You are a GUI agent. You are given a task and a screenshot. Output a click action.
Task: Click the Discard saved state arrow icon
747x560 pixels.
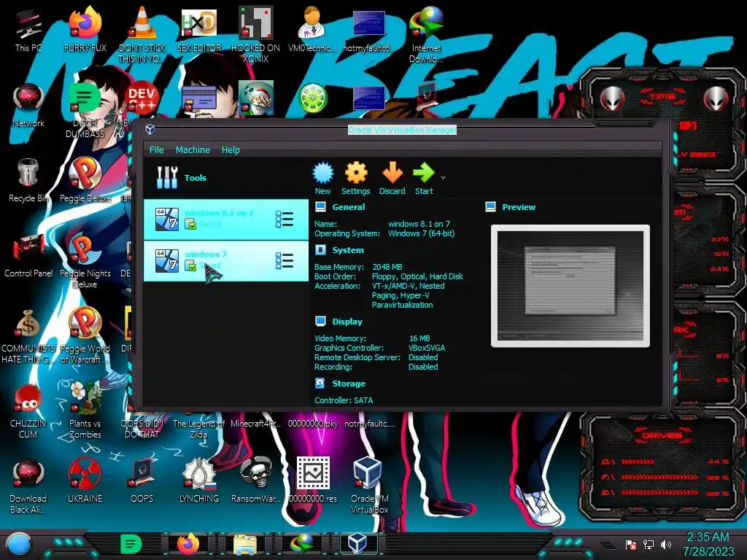pos(392,179)
